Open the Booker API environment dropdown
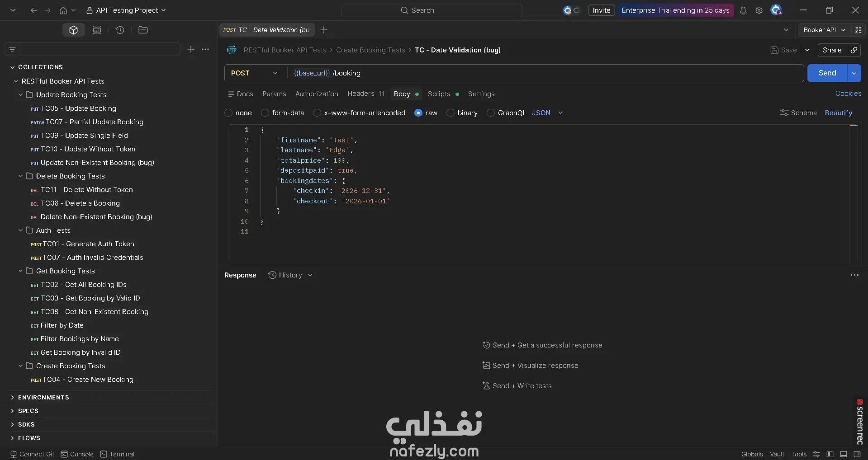 click(x=824, y=30)
